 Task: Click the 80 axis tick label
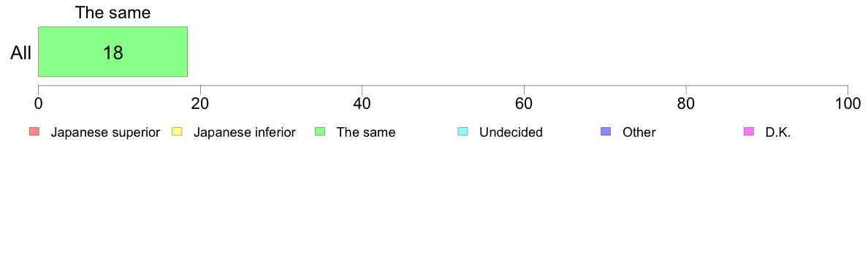click(x=686, y=103)
